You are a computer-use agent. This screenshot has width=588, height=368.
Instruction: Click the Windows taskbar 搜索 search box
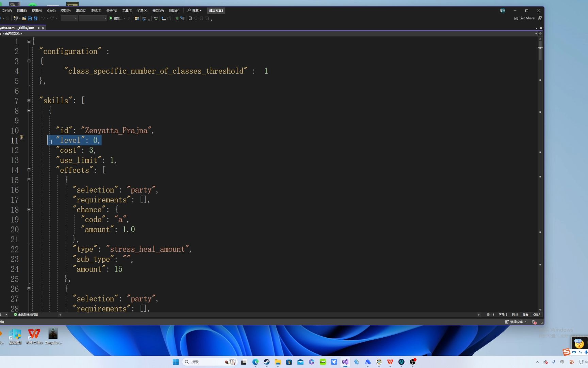click(x=210, y=362)
